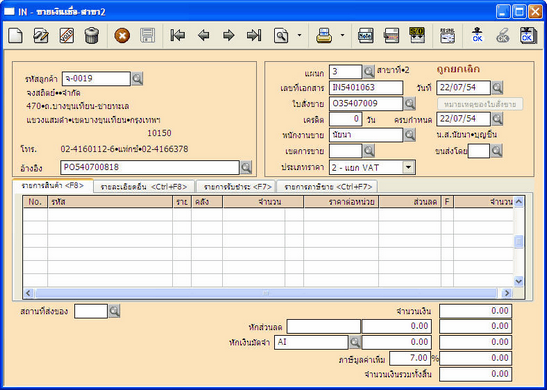
Task: Open department lookup next to field 3
Action: [369, 72]
